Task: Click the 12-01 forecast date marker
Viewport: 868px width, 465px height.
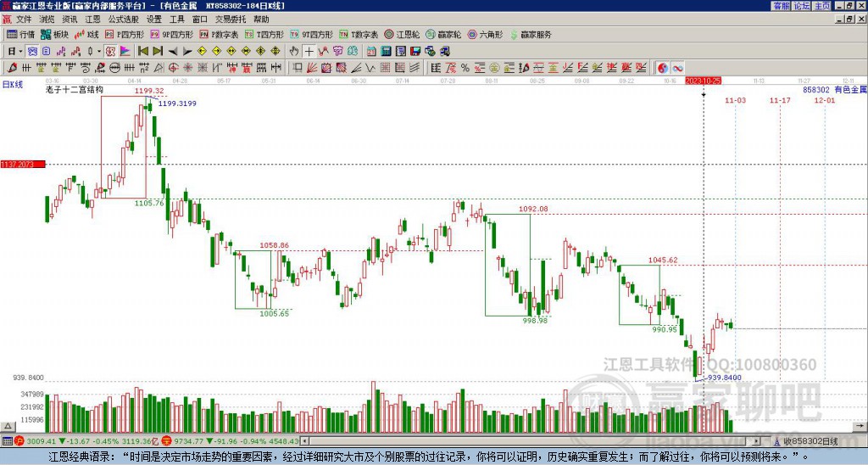Action: coord(825,100)
